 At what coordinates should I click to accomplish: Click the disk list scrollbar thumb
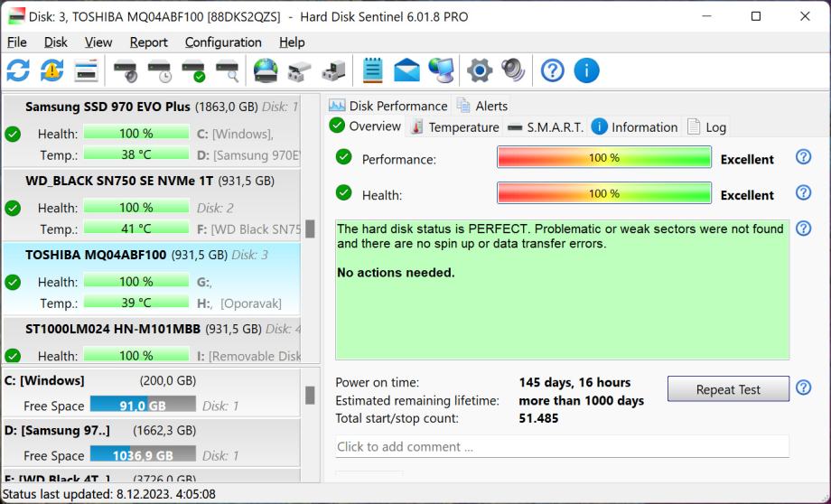(x=310, y=229)
